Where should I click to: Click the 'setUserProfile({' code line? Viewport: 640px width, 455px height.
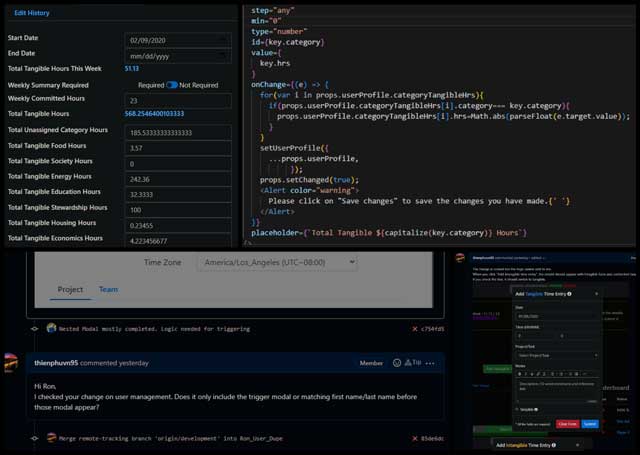pos(294,148)
